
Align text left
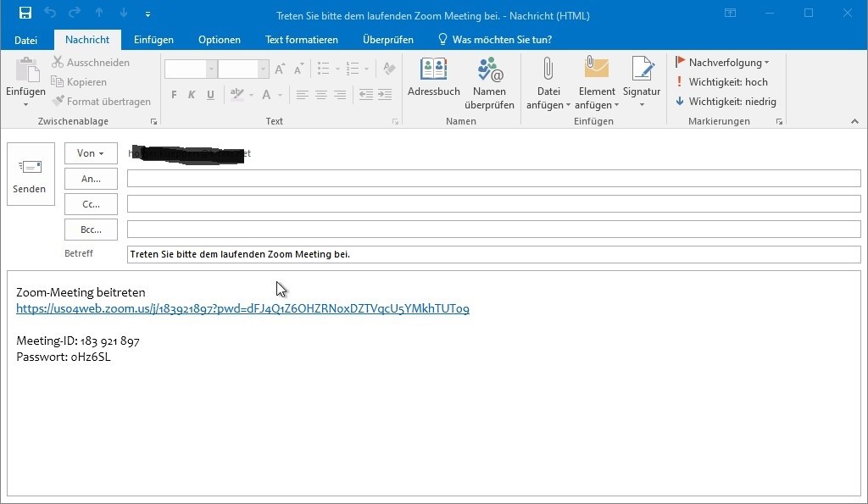302,95
